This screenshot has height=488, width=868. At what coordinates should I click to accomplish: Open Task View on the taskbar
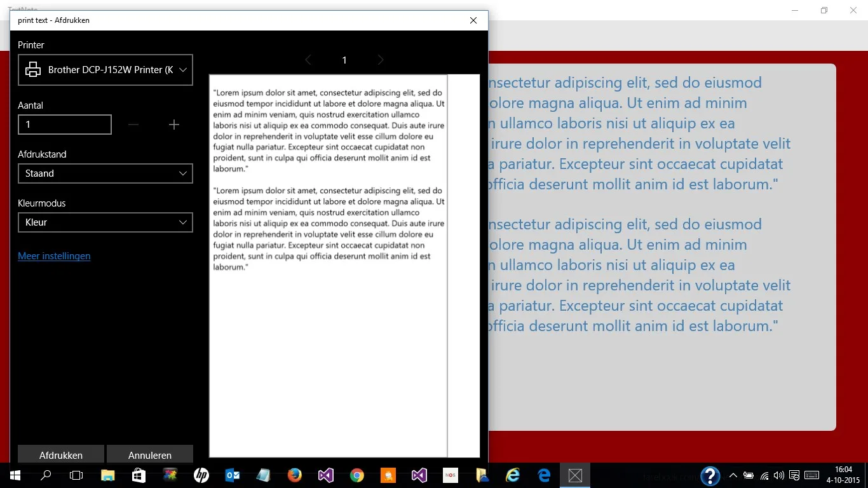coord(76,475)
